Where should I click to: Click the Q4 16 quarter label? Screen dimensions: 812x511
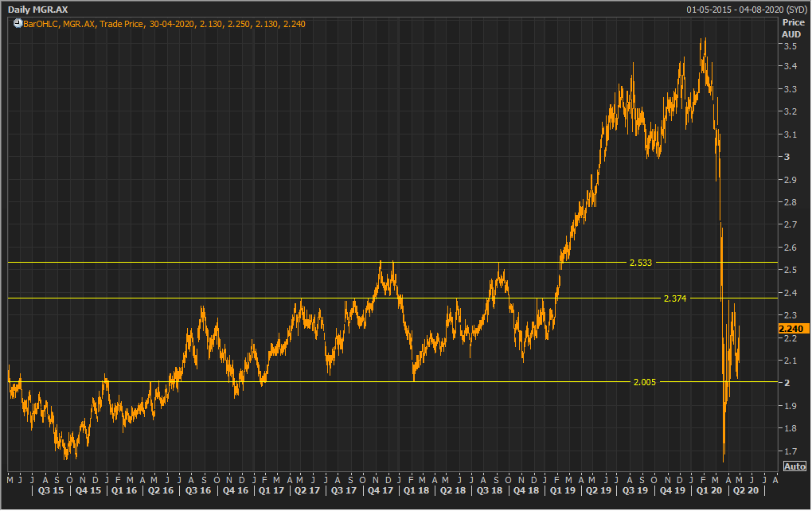235,490
